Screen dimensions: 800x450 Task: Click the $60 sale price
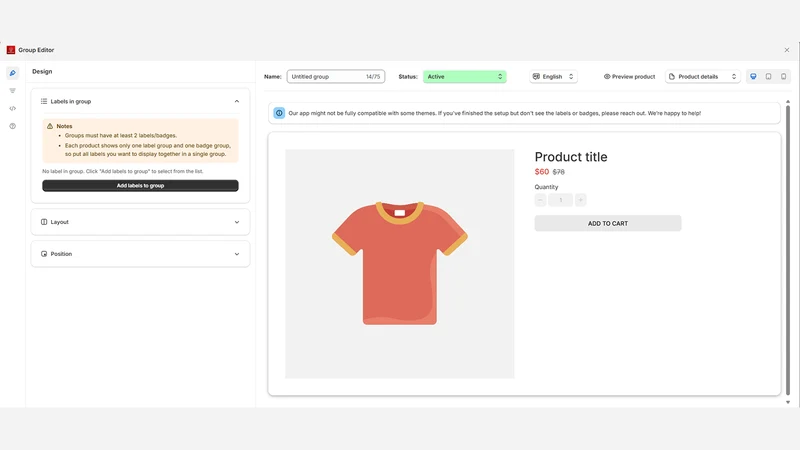click(x=542, y=172)
